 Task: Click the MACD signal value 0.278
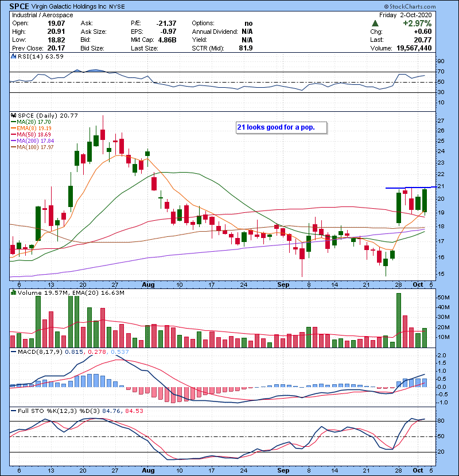coord(97,352)
